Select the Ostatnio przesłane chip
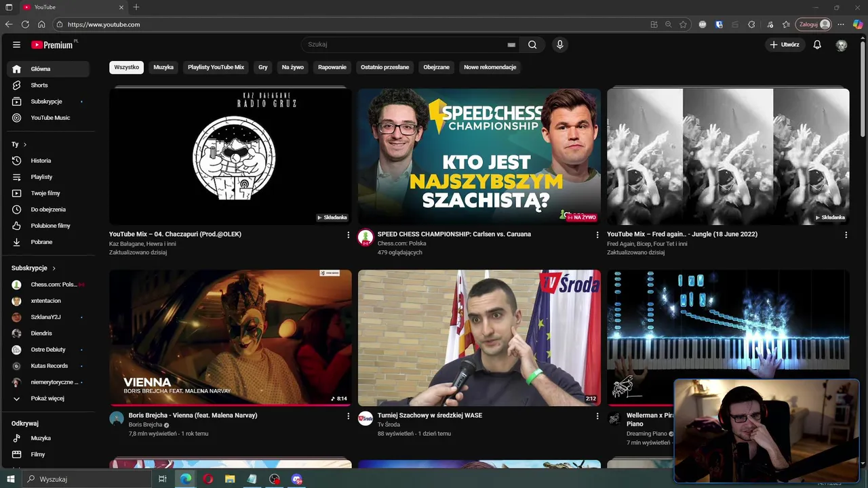 384,67
